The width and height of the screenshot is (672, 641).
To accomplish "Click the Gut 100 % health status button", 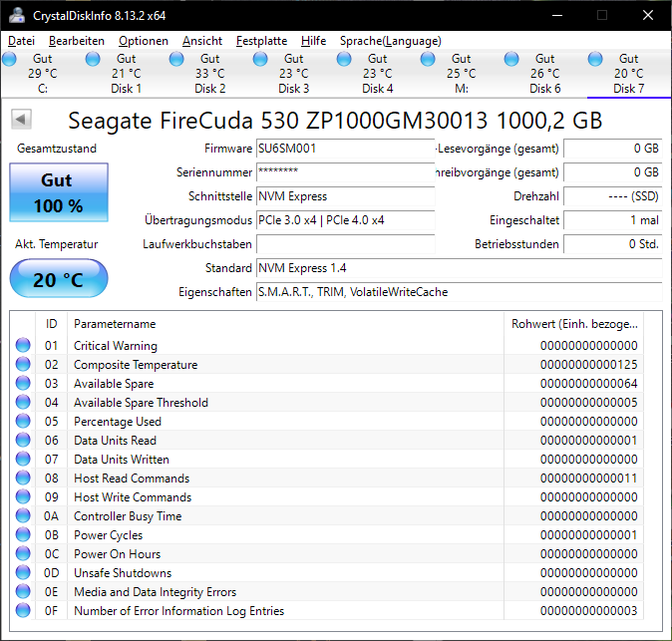I will click(x=59, y=192).
